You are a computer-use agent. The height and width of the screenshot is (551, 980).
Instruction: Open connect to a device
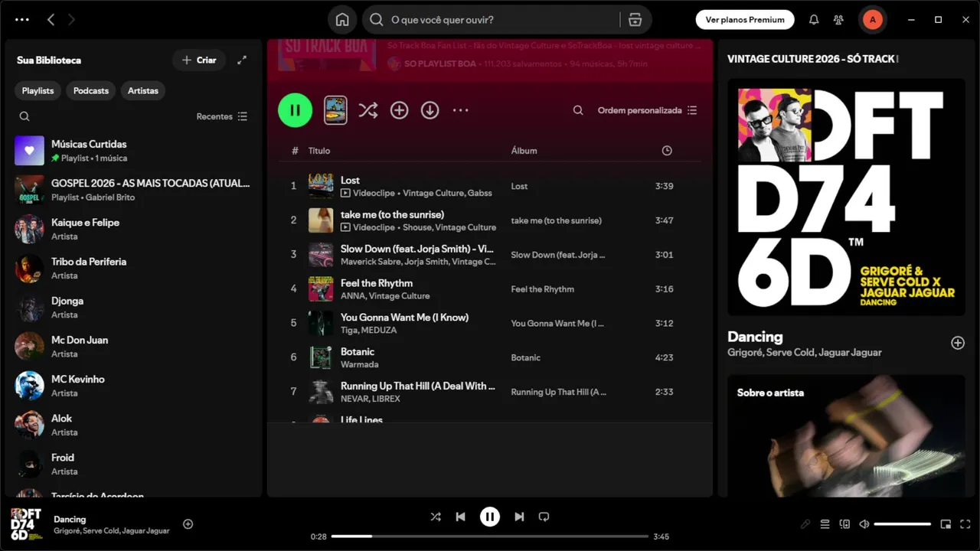(x=844, y=524)
